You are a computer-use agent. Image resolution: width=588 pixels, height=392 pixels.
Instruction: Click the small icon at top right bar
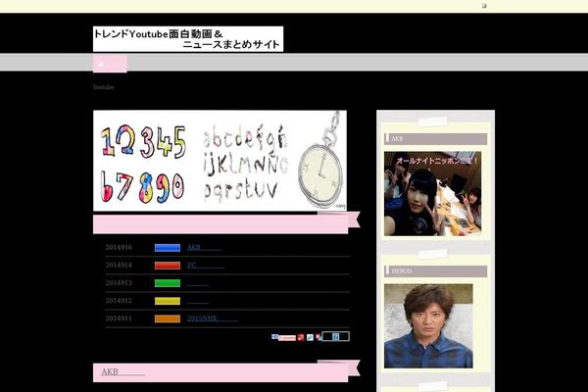[x=484, y=6]
